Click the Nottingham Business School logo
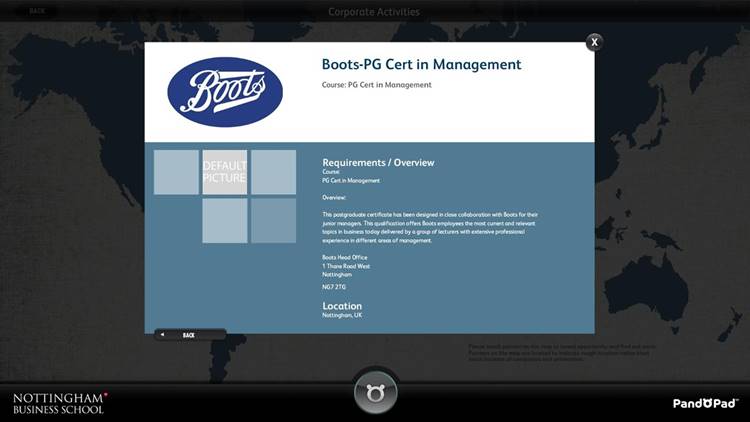This screenshot has width=750, height=422. tap(60, 403)
